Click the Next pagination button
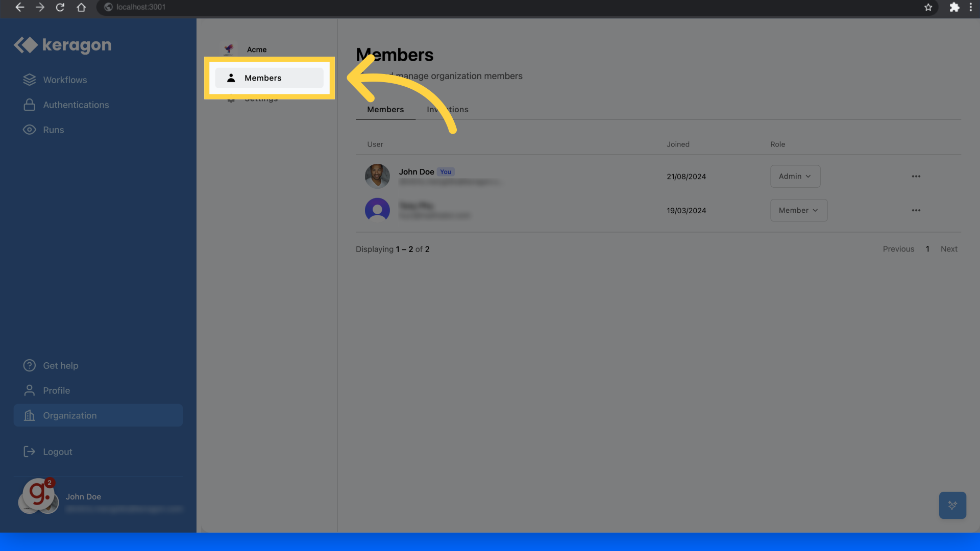The height and width of the screenshot is (551, 980). pos(949,249)
